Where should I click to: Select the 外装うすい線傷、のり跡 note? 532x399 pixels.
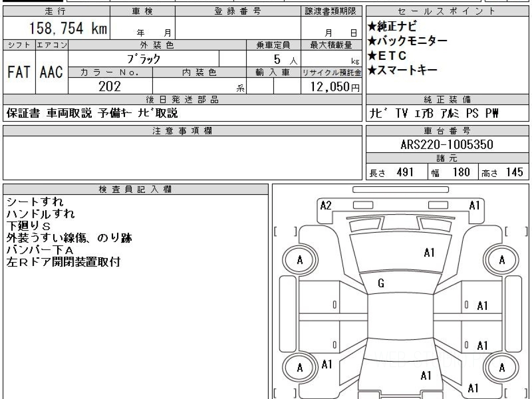pyautogui.click(x=70, y=238)
